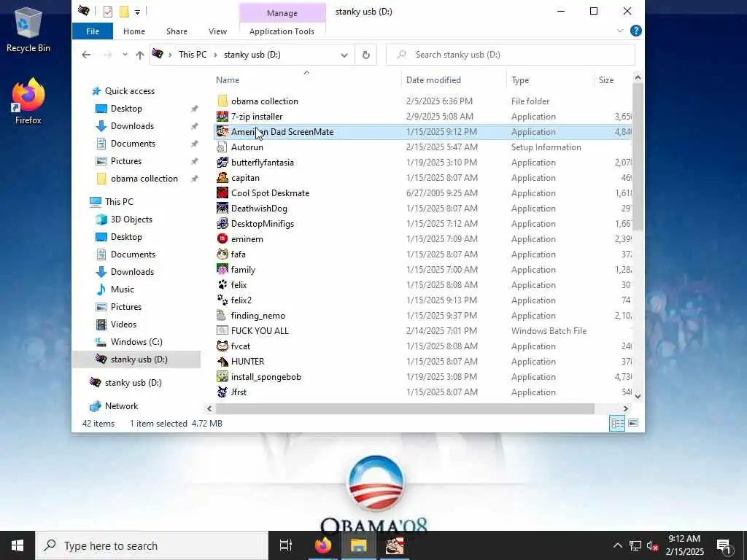Open pinned obama collection in Quick access

pos(144,179)
